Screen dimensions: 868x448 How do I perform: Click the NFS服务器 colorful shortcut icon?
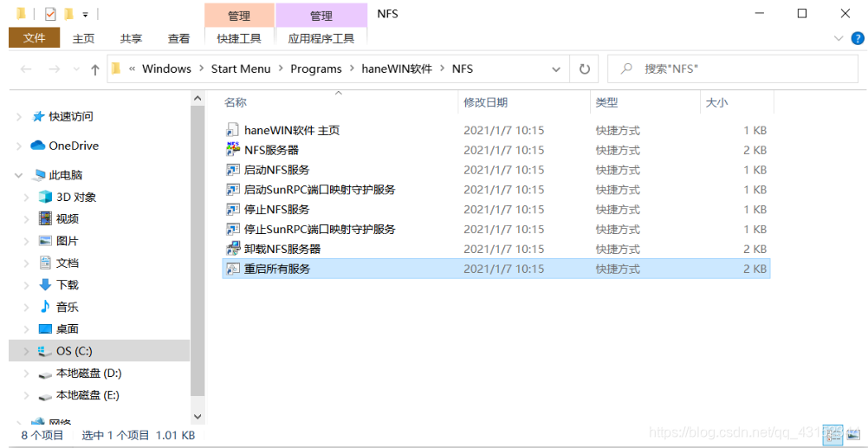232,150
